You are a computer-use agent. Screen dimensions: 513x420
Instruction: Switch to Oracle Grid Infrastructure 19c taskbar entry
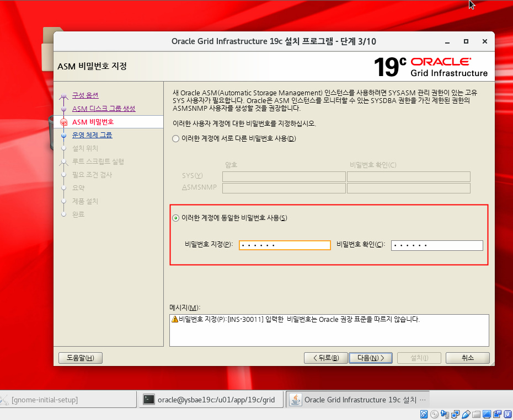pos(357,400)
